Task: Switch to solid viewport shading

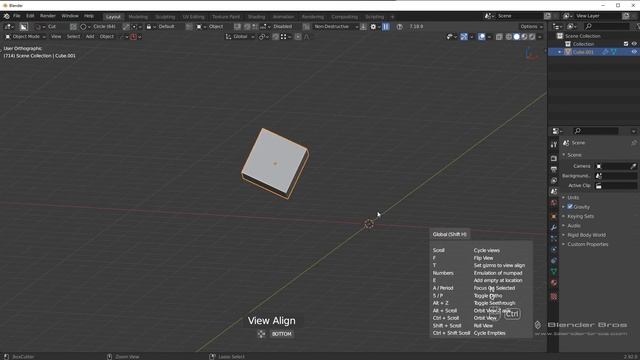Action: coord(517,37)
